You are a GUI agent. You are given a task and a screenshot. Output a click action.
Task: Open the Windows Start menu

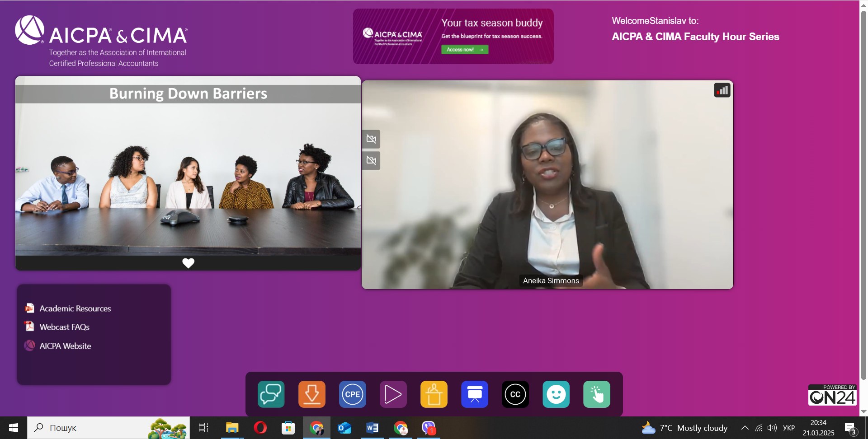coord(14,428)
